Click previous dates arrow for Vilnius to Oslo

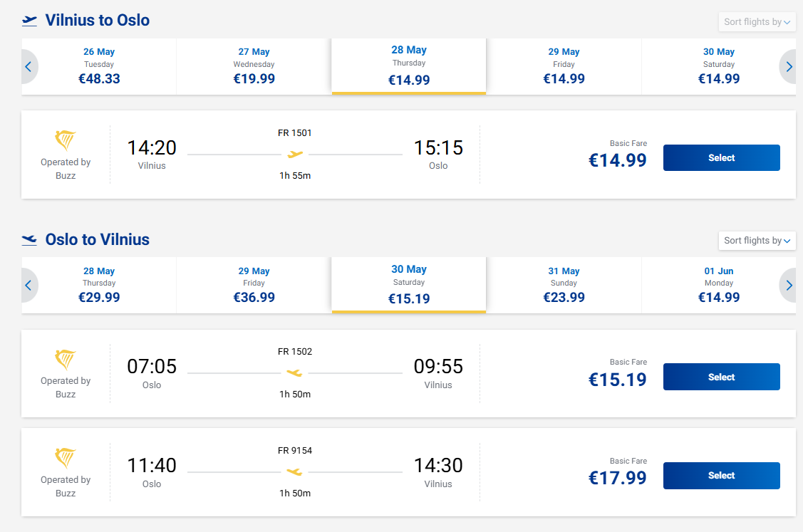pos(29,67)
